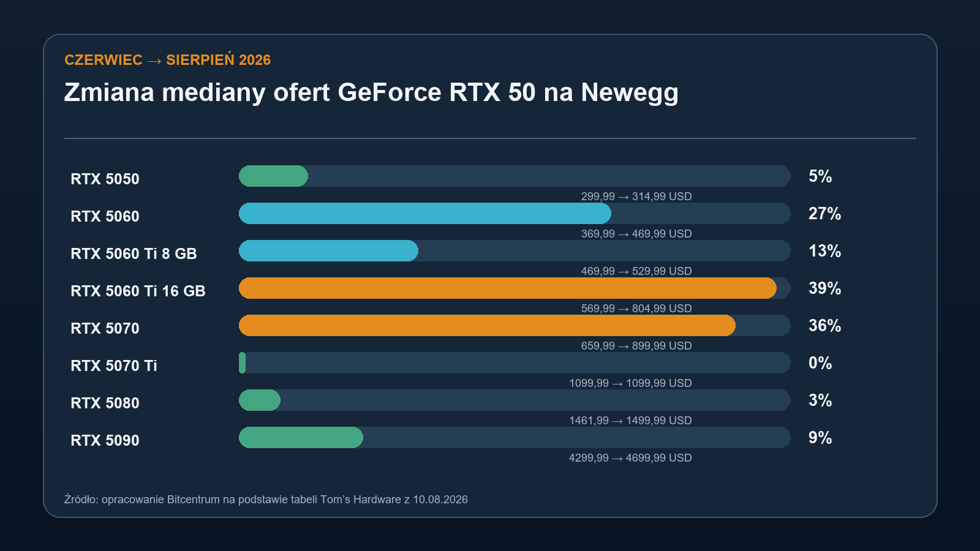Click the '36%' percentage value
This screenshot has height=551, width=980.
point(824,326)
